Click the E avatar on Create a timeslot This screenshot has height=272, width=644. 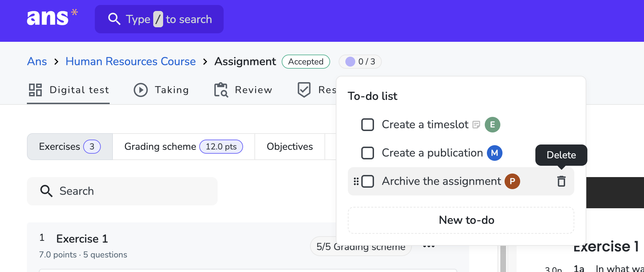click(492, 125)
